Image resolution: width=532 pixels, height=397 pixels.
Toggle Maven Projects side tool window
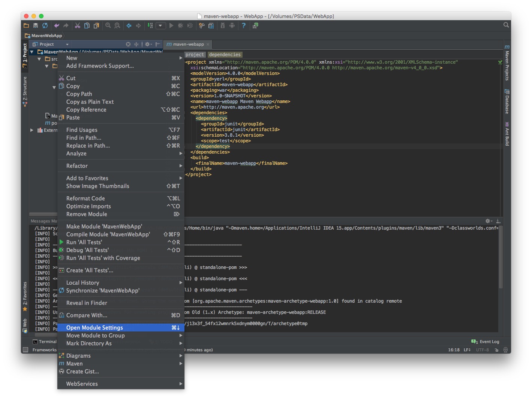click(507, 63)
